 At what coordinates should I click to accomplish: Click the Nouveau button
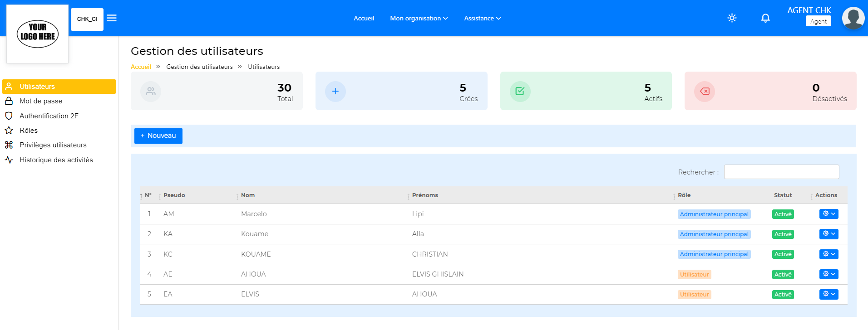point(158,136)
